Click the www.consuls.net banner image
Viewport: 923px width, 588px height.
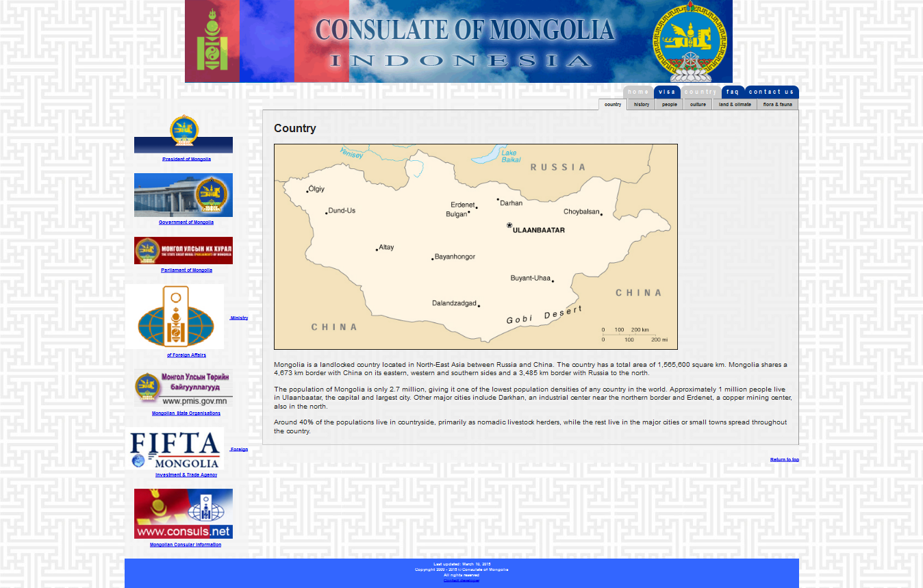pos(184,513)
